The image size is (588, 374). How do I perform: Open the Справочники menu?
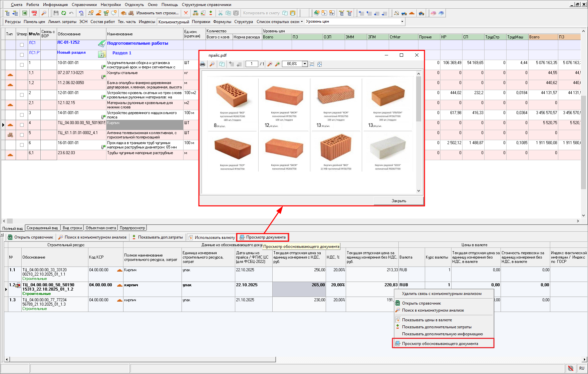(x=84, y=5)
